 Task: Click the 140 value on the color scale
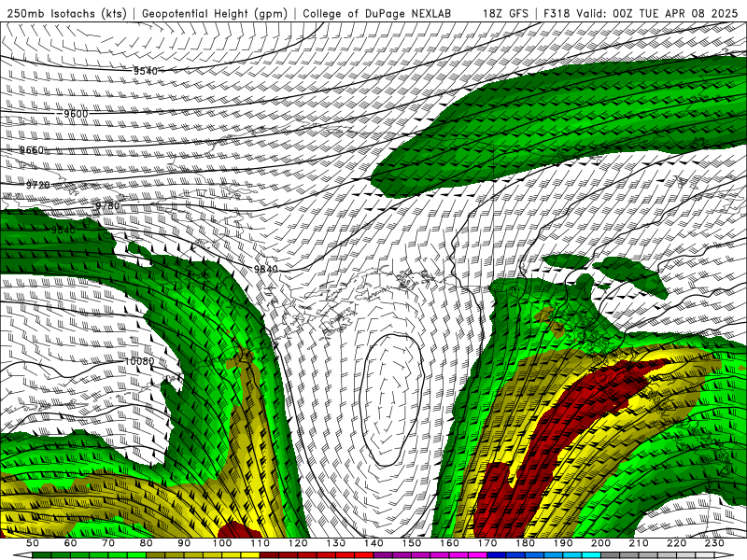(x=374, y=543)
